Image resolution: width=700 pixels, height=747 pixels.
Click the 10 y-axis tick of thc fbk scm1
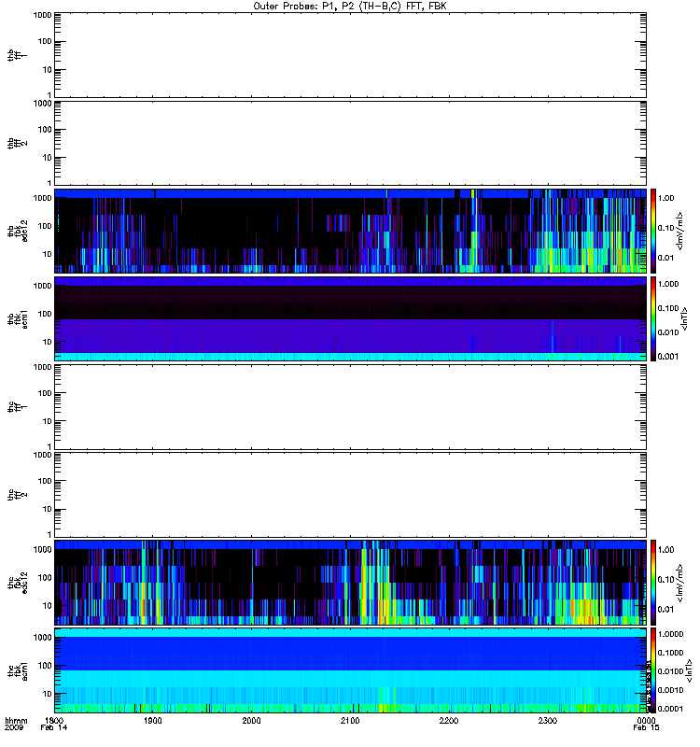[x=48, y=694]
